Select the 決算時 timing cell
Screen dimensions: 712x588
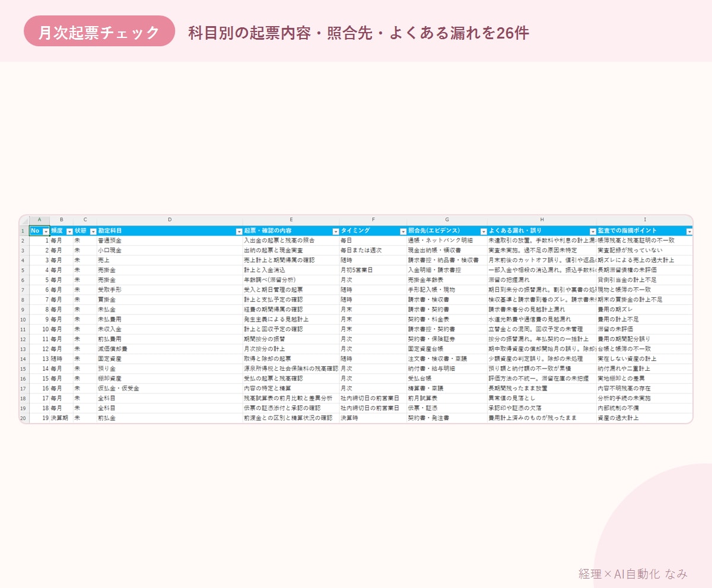pos(373,418)
